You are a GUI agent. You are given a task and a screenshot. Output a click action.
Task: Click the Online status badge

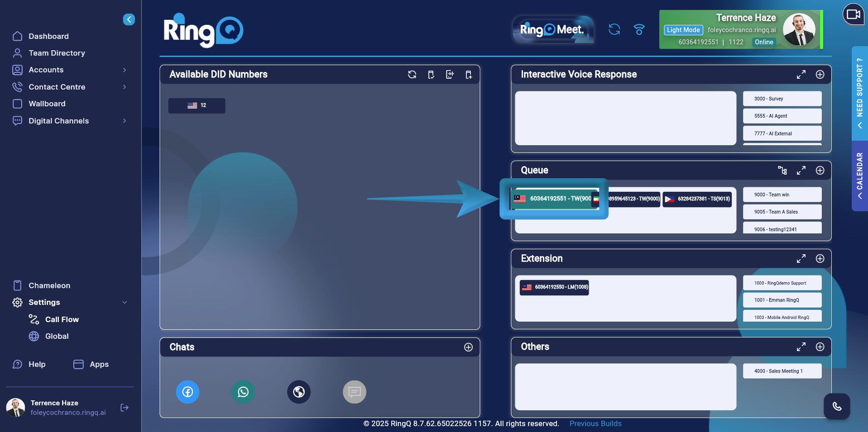point(764,42)
